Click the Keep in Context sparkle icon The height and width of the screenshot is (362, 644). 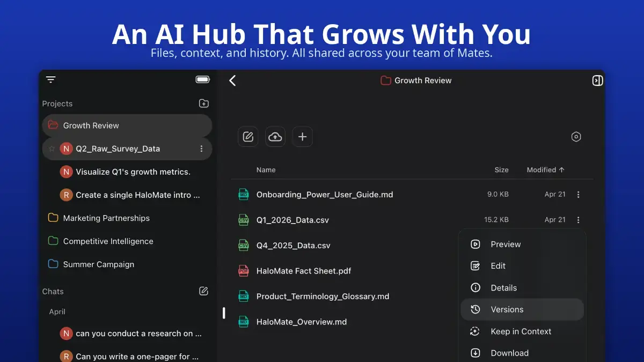[x=475, y=331]
